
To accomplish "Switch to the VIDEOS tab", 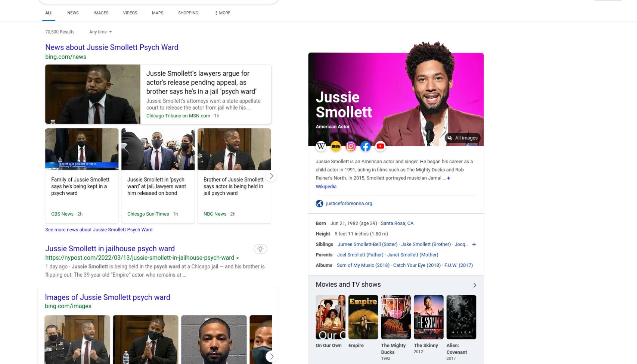I will click(130, 13).
